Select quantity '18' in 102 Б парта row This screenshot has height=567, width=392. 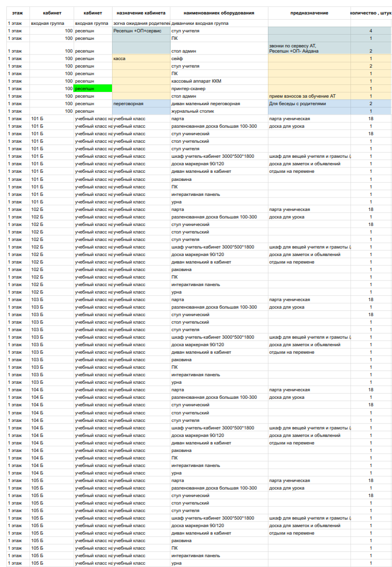[x=371, y=209]
